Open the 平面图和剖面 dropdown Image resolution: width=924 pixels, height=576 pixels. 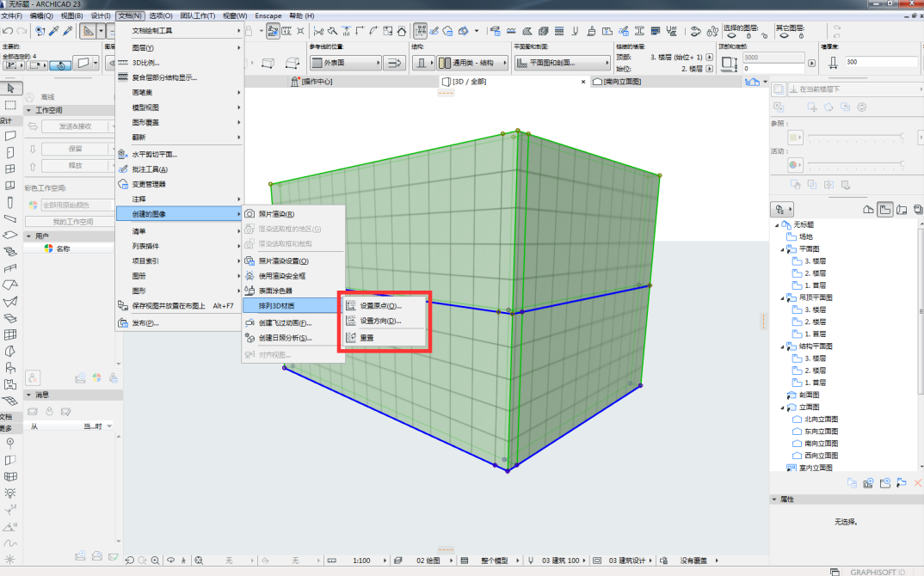click(562, 63)
